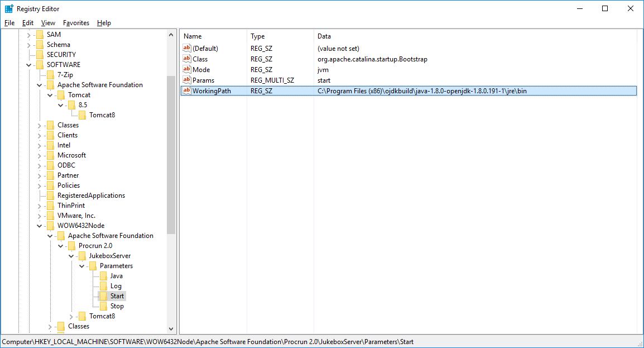Click the JukeboxServer folder icon in tree
This screenshot has width=644, height=348.
[x=82, y=256]
